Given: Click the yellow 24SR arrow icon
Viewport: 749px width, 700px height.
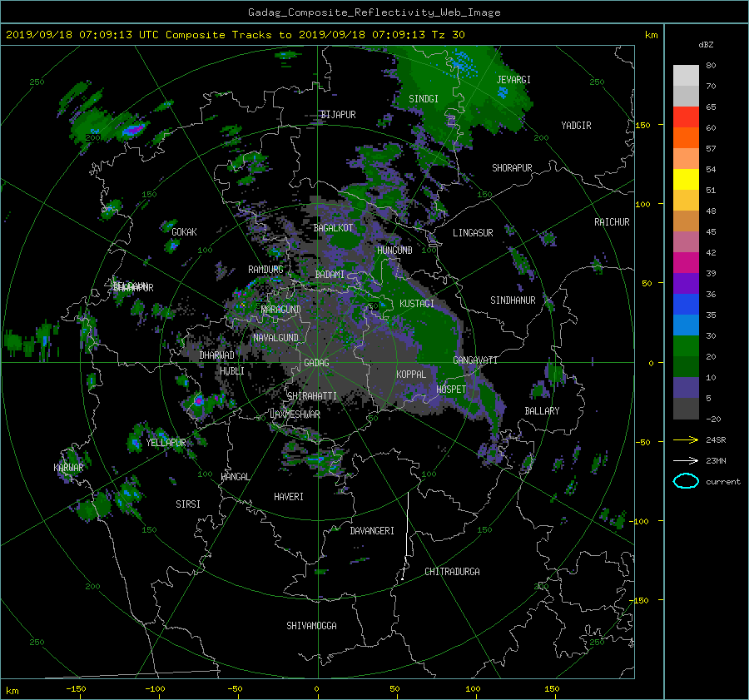Looking at the screenshot, I should (x=686, y=440).
